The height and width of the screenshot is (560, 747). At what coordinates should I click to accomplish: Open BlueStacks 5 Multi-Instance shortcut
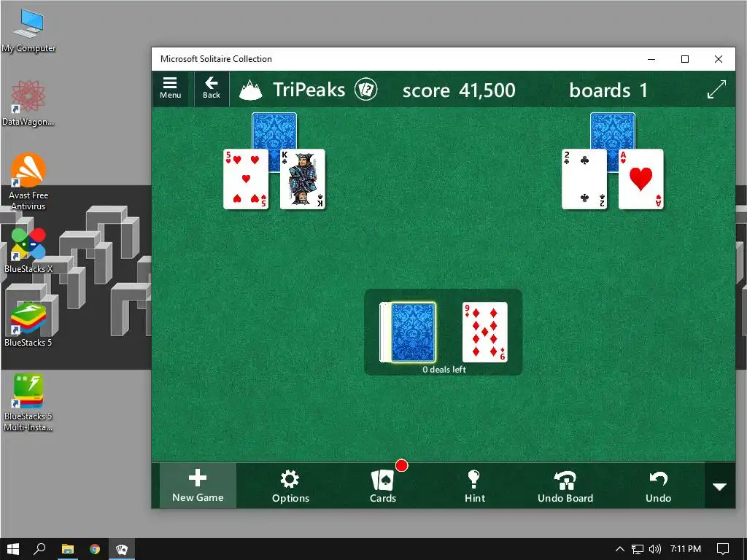click(x=28, y=402)
